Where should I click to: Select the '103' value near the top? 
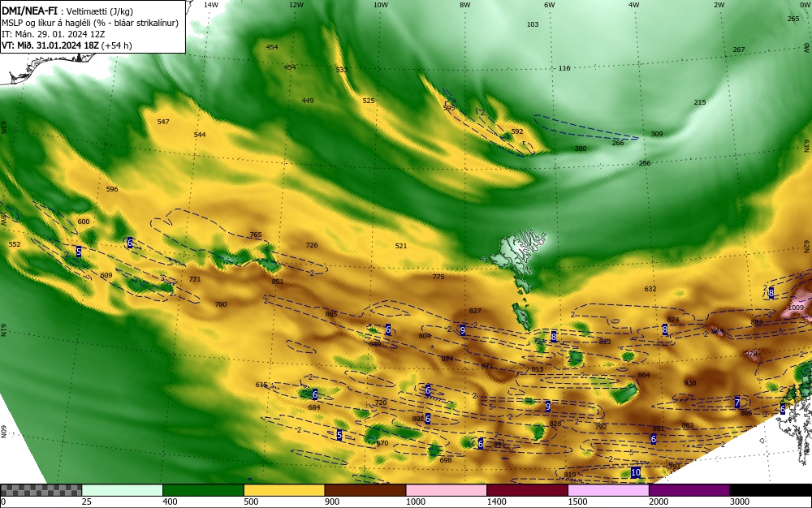[x=533, y=24]
